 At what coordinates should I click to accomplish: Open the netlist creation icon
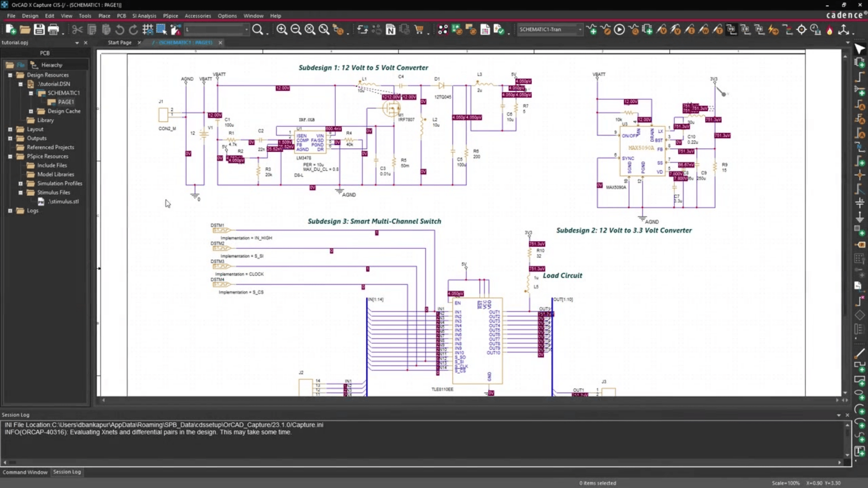391,30
